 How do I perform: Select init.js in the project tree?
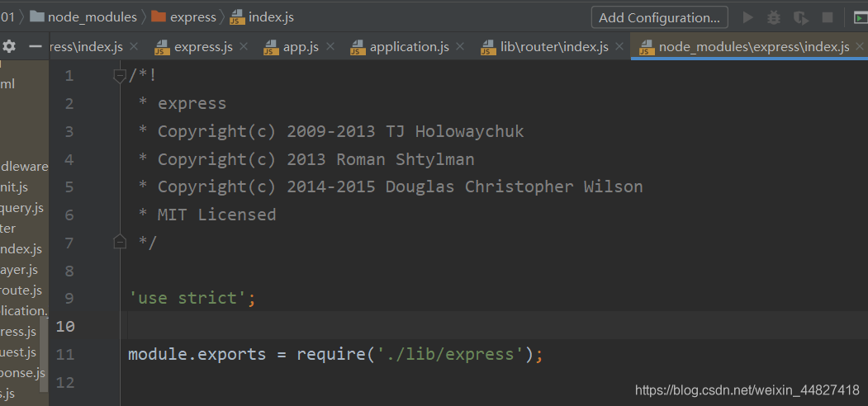click(x=14, y=187)
